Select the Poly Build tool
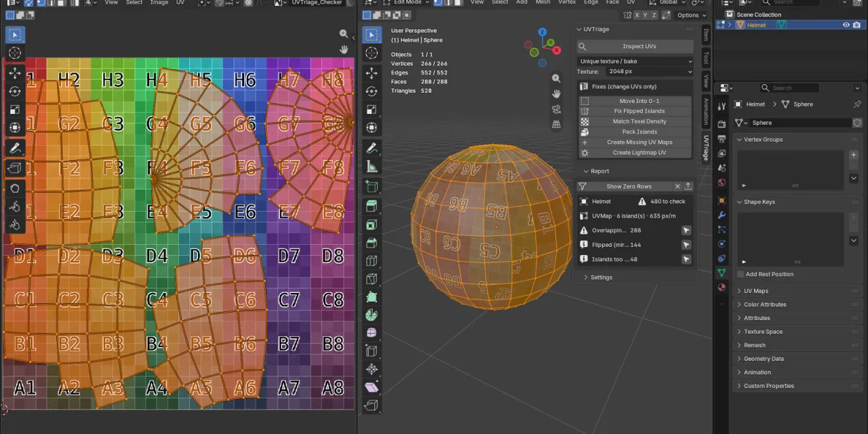Screen dimensions: 868x434 point(371,297)
